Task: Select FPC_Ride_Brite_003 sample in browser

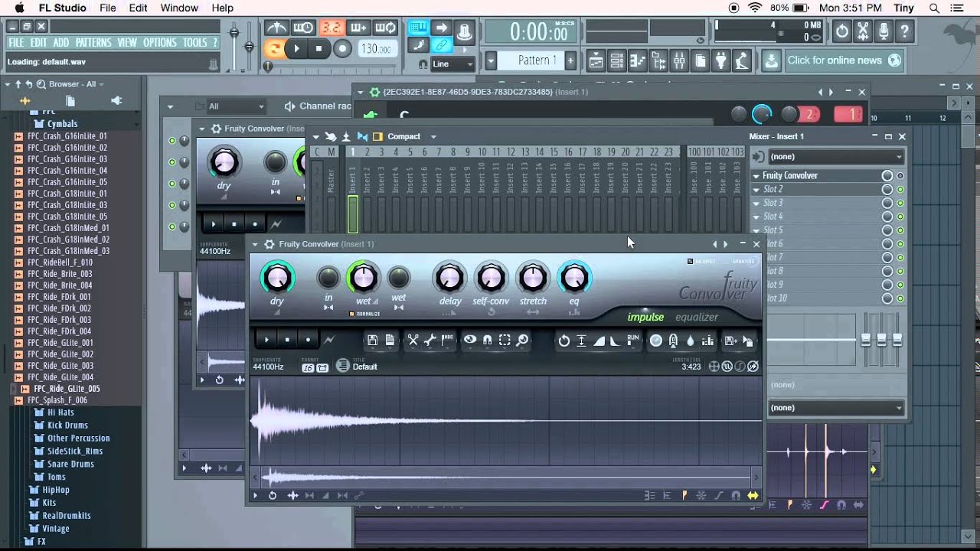Action: coord(60,274)
